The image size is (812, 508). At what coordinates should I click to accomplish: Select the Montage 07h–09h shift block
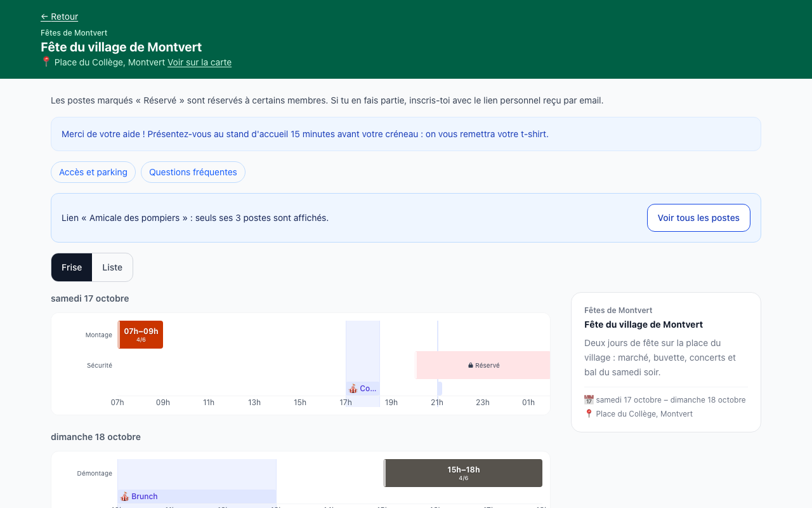[x=140, y=335]
